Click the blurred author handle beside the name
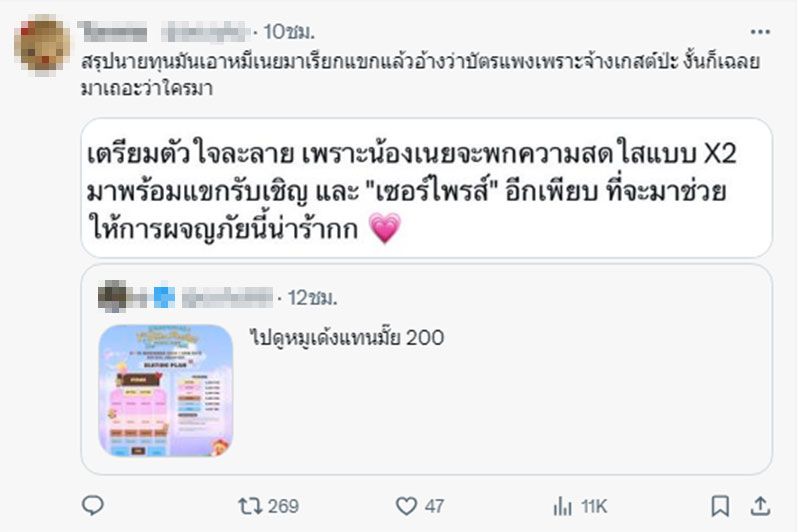800x532 pixels. pyautogui.click(x=204, y=32)
